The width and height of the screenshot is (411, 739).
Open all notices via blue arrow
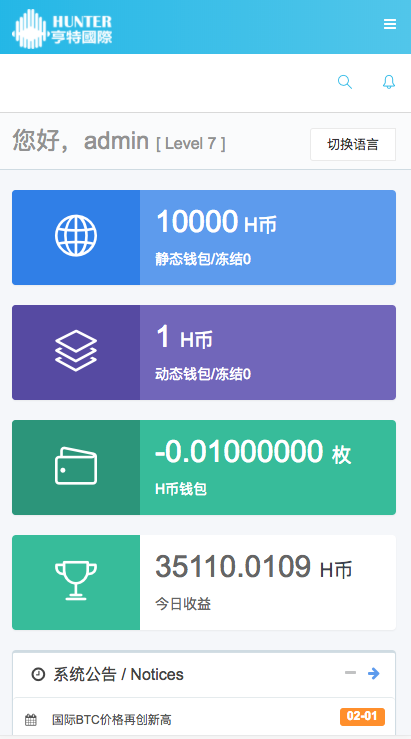pos(374,673)
